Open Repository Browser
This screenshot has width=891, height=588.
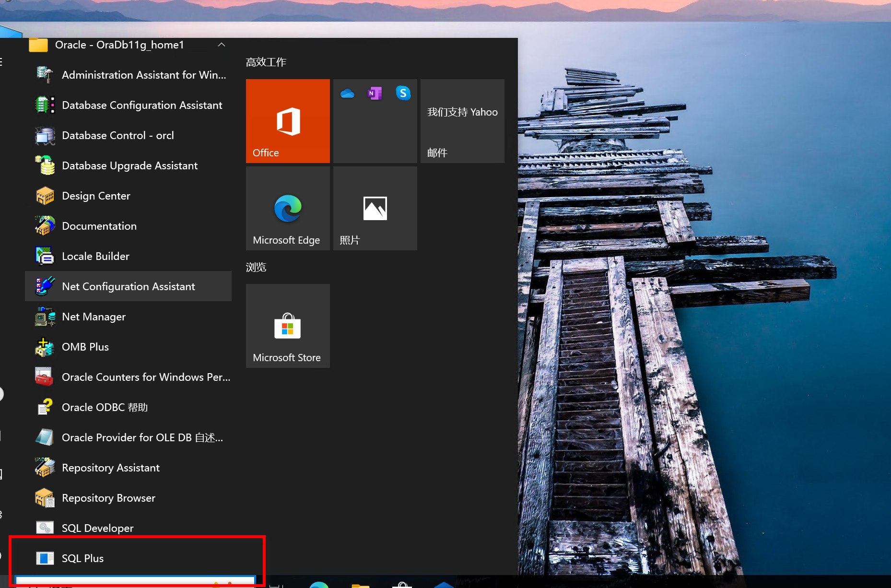click(x=108, y=498)
